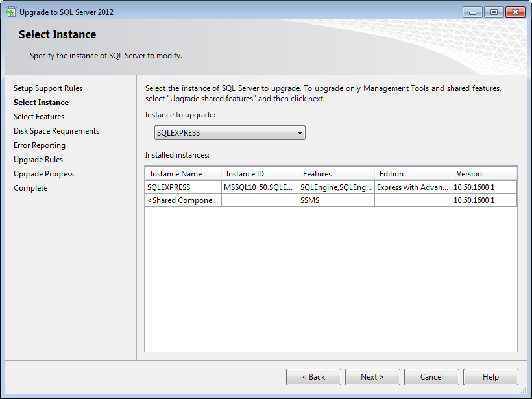Screen dimensions: 532x399
Task: Open the Instance to upgrade dropdown
Action: 230,132
